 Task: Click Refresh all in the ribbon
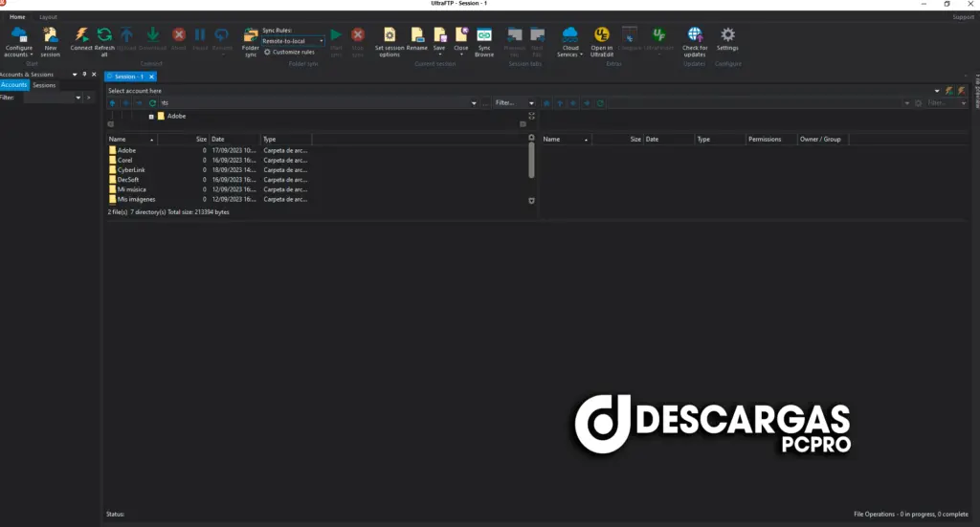(104, 42)
